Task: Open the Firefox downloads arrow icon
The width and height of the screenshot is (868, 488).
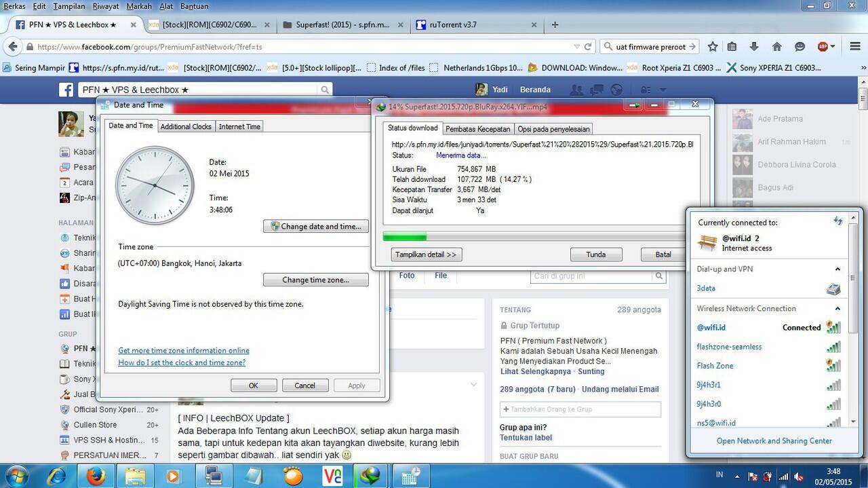Action: click(754, 47)
